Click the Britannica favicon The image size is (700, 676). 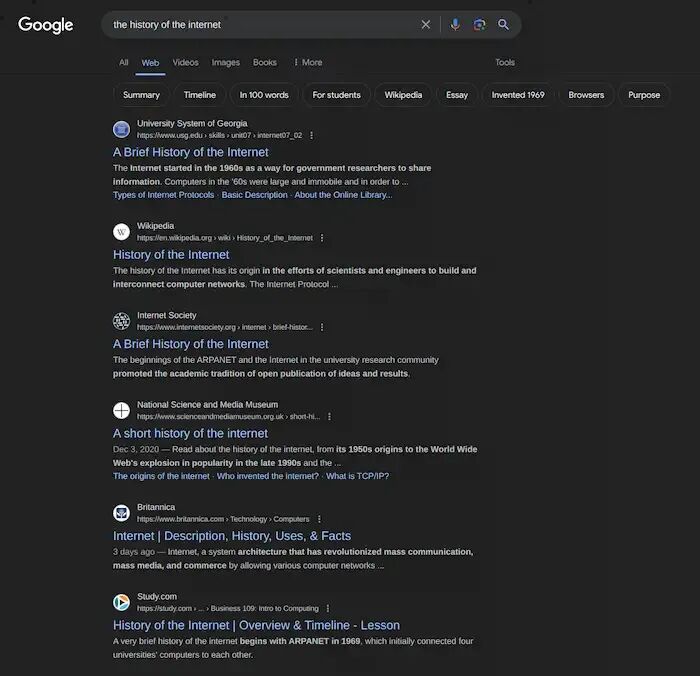(121, 513)
